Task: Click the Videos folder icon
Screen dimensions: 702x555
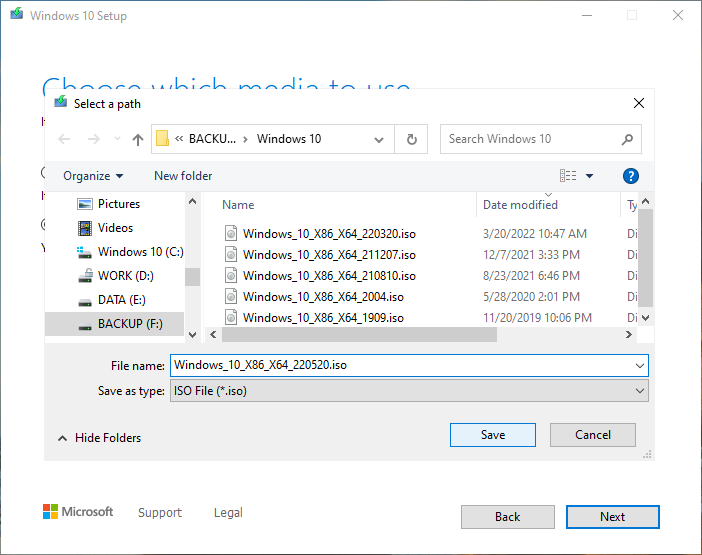Action: [x=85, y=228]
